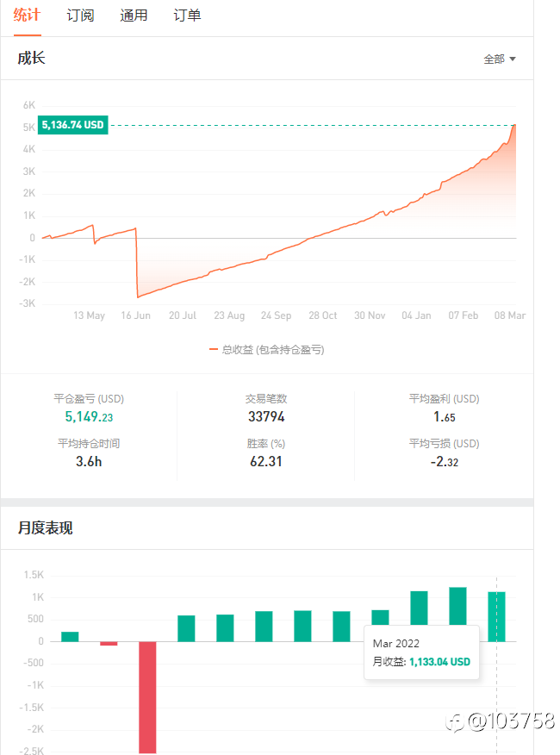Click the win rate value 62.31

(266, 462)
